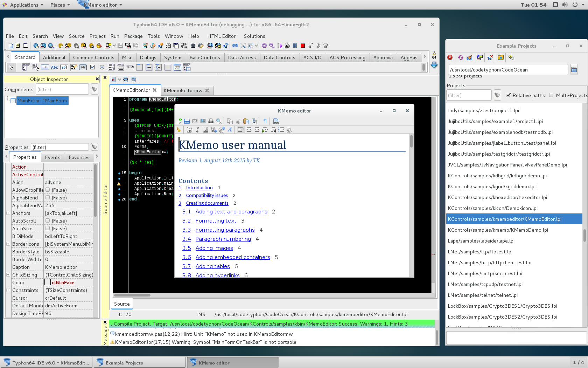Click the Print icon in KMemo editor

point(211,121)
